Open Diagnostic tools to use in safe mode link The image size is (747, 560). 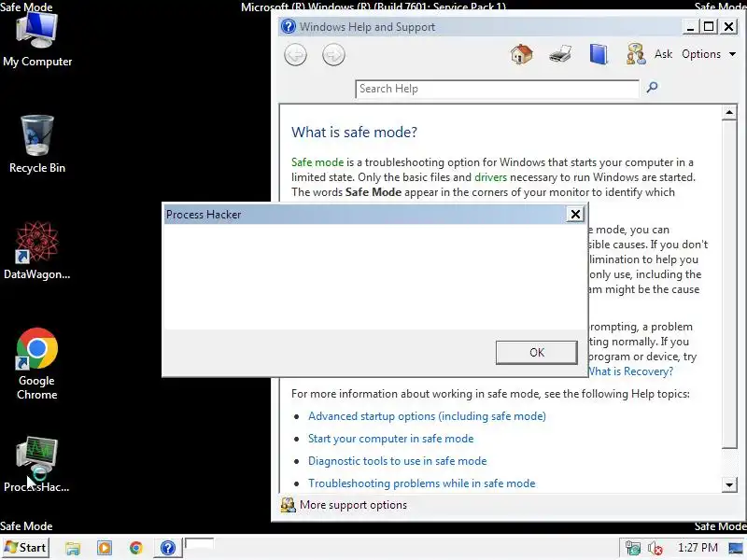coord(398,461)
